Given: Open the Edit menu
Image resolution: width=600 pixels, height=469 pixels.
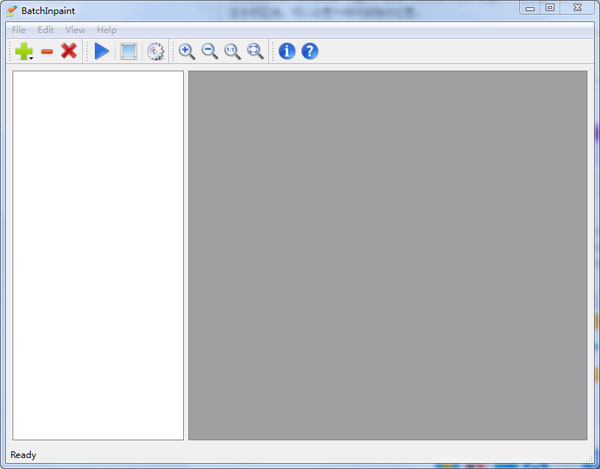Looking at the screenshot, I should pyautogui.click(x=46, y=30).
